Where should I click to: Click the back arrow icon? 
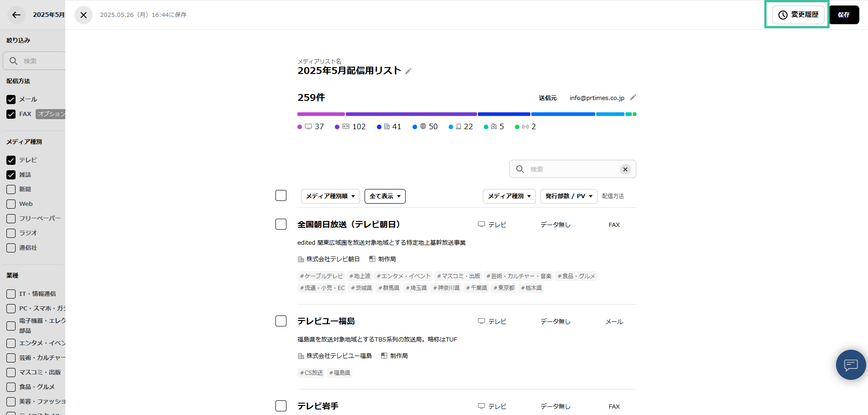click(16, 15)
